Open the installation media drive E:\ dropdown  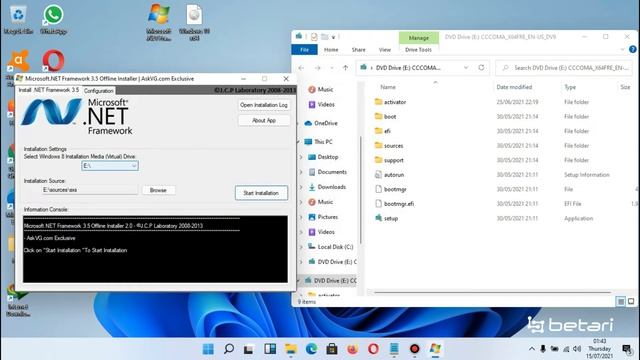click(110, 166)
